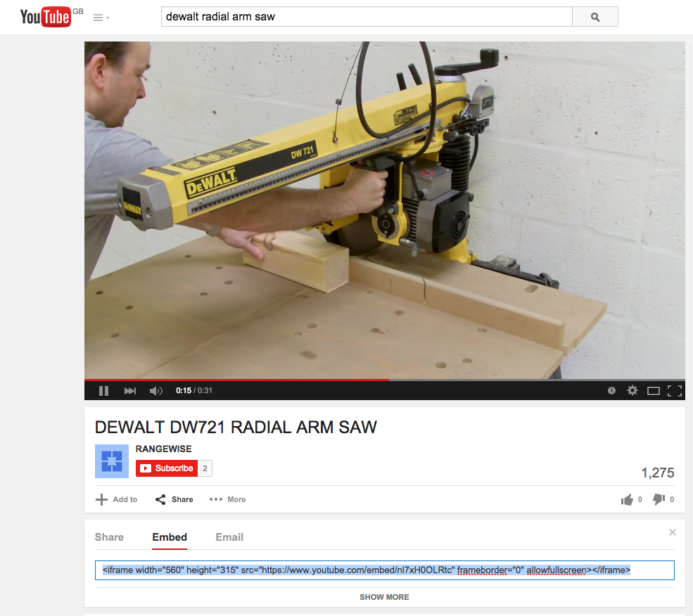The height and width of the screenshot is (616, 693).
Task: Dislike the video with thumbs down
Action: click(x=663, y=499)
